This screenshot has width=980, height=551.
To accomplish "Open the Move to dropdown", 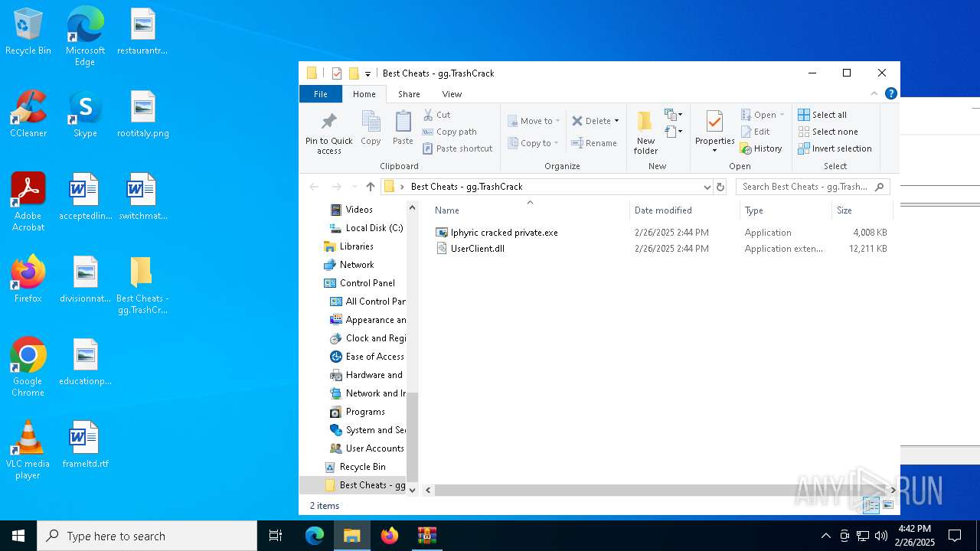I will pos(534,121).
